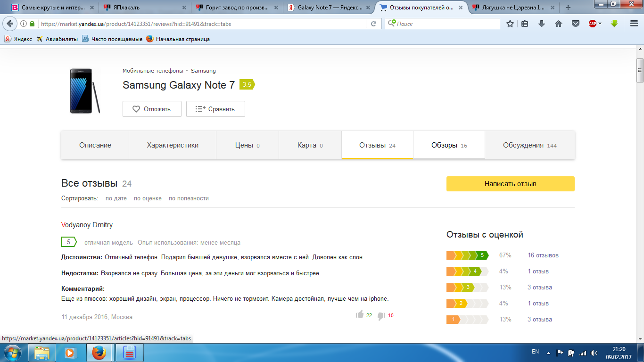Sort reviews по полезности

(189, 198)
